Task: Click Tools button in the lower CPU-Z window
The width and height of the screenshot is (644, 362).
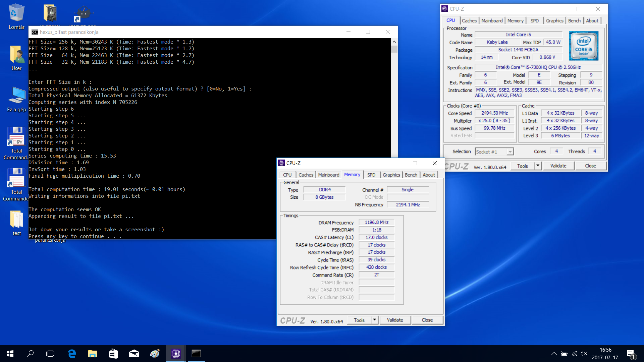Action: pyautogui.click(x=359, y=320)
